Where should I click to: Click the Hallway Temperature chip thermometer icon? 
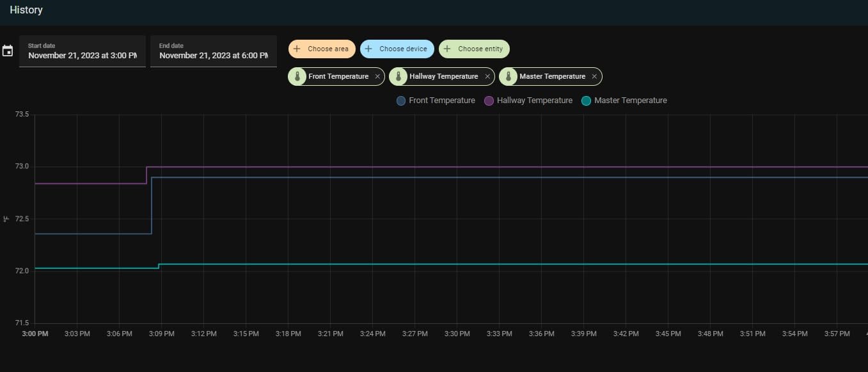click(x=398, y=77)
